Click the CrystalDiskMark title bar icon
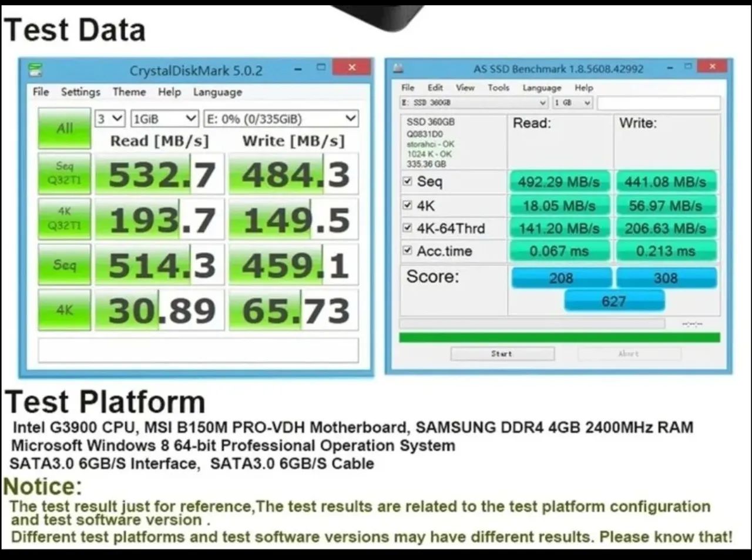This screenshot has width=752, height=560. (35, 69)
